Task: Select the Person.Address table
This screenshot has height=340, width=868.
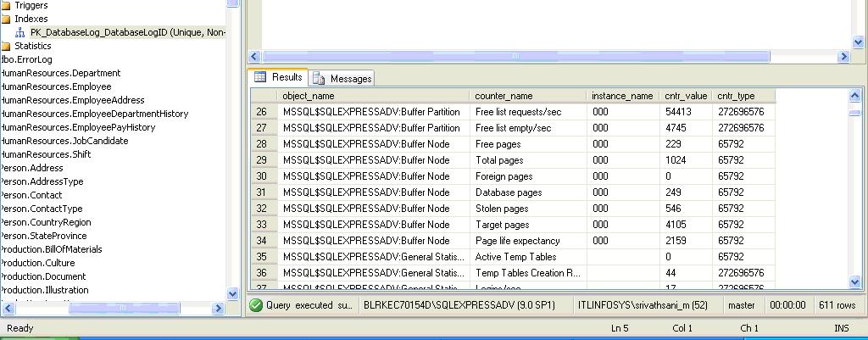Action: [31, 168]
